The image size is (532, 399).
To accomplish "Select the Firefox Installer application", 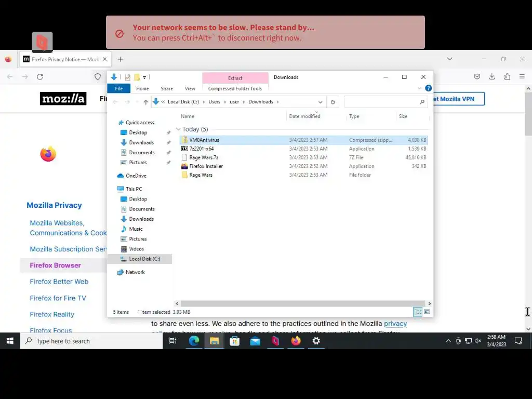I will coord(303,166).
